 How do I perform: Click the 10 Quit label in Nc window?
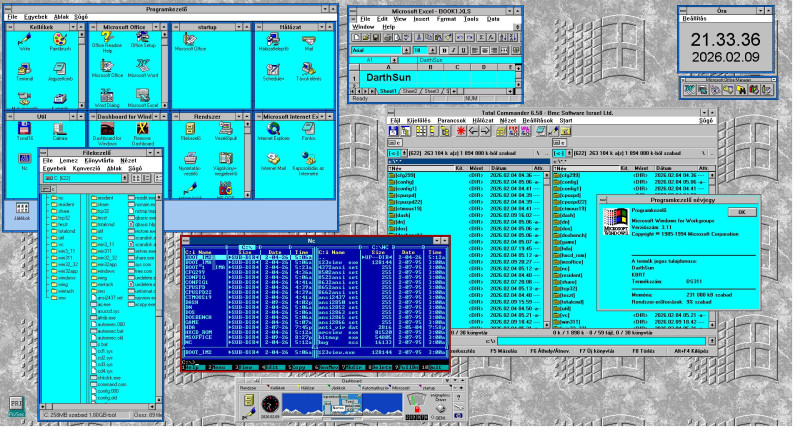click(435, 367)
